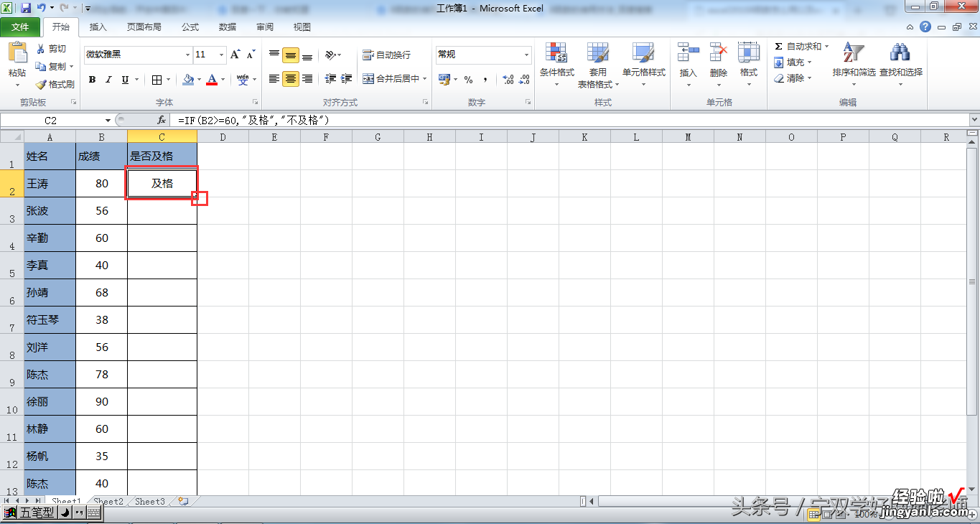The image size is (980, 524).
Task: Click the increase decimal icon
Action: click(x=508, y=80)
